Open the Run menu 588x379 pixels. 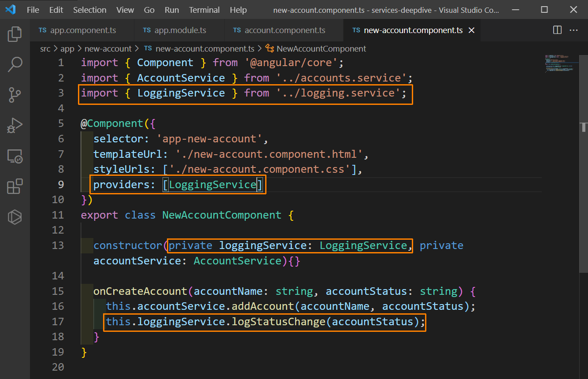point(172,10)
